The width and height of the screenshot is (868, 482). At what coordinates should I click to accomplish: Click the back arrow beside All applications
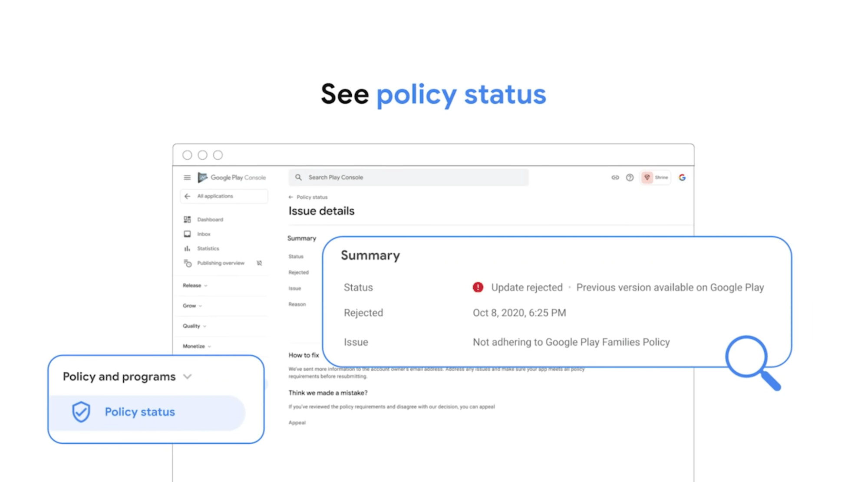click(x=187, y=196)
